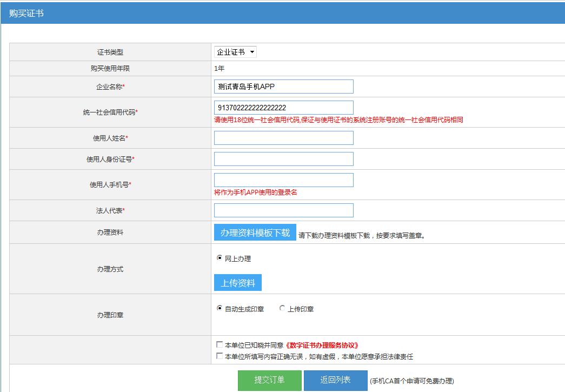Click the 使用人姓名 text box
The image size is (565, 392).
283,138
